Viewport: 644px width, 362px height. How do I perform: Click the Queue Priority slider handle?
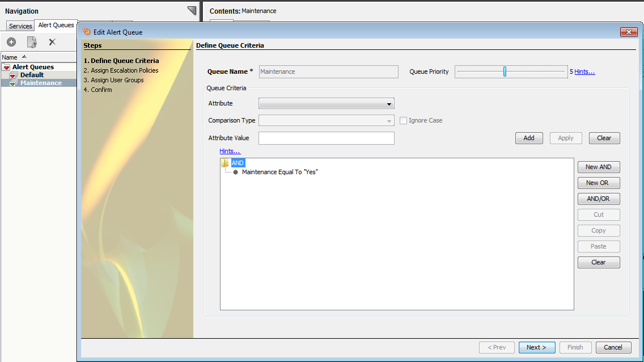pyautogui.click(x=505, y=71)
